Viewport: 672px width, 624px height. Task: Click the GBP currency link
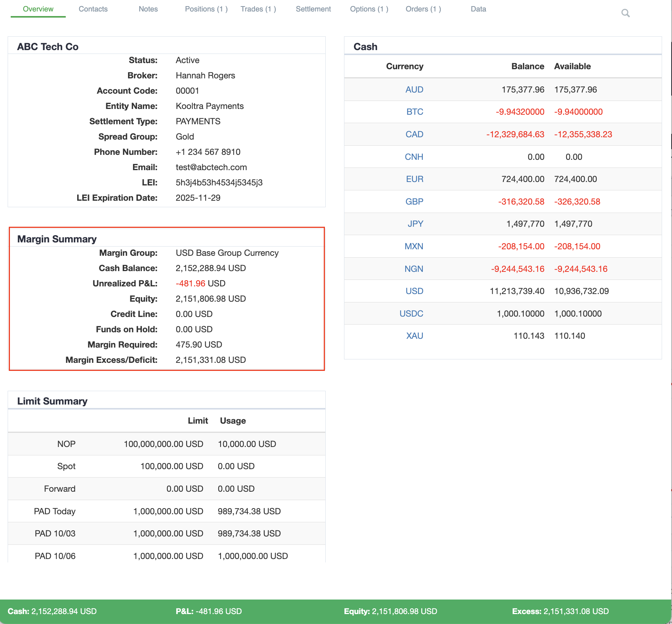(x=414, y=201)
